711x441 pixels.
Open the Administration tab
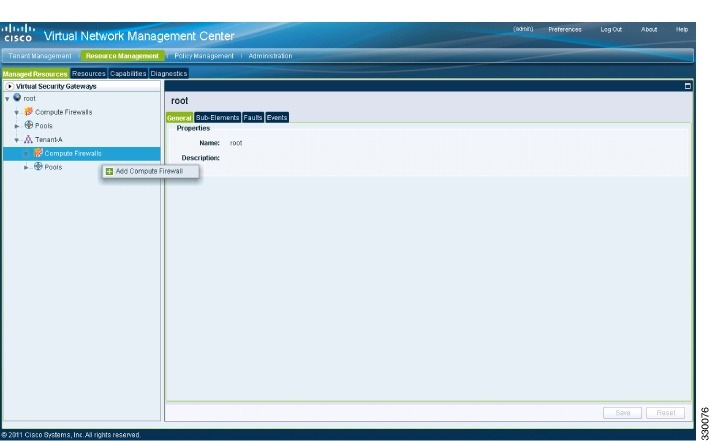point(270,56)
